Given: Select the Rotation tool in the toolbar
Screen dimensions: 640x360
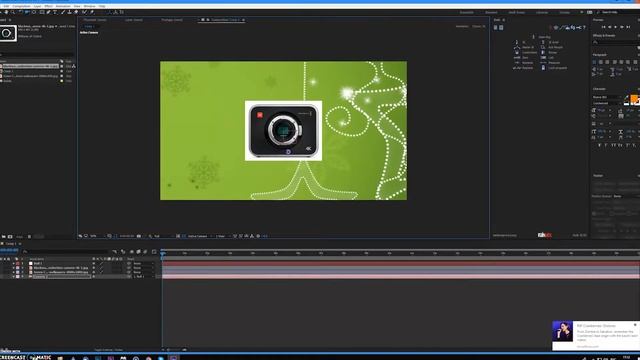Looking at the screenshot, I should pyautogui.click(x=20, y=12).
